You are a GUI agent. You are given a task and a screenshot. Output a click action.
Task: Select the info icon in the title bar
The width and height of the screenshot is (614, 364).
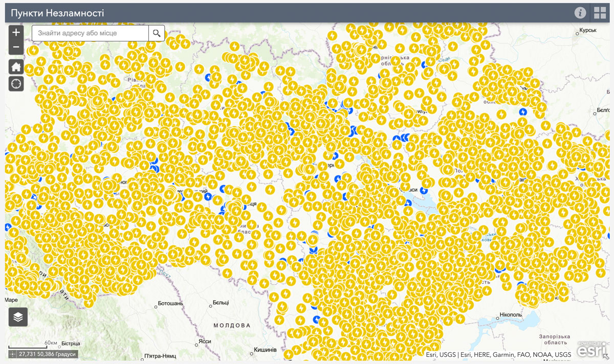pyautogui.click(x=580, y=12)
